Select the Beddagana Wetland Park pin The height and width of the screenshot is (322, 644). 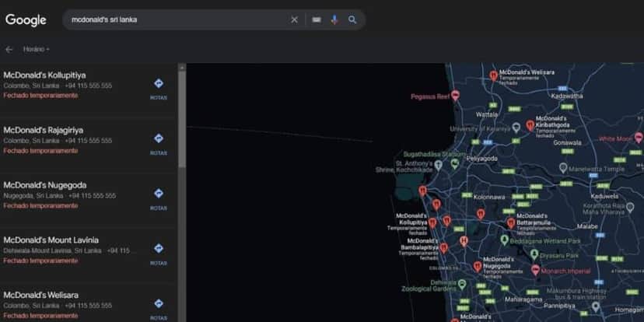click(505, 240)
